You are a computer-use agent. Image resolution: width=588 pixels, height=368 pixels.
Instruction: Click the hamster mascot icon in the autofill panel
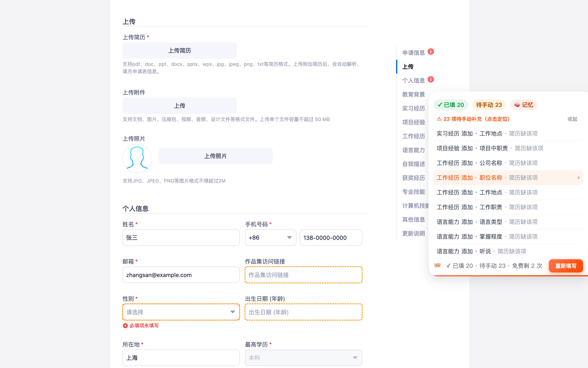pos(437,266)
